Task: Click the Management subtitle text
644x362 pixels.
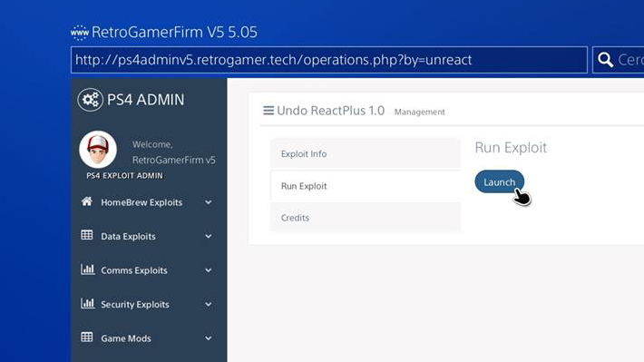Action: point(419,112)
